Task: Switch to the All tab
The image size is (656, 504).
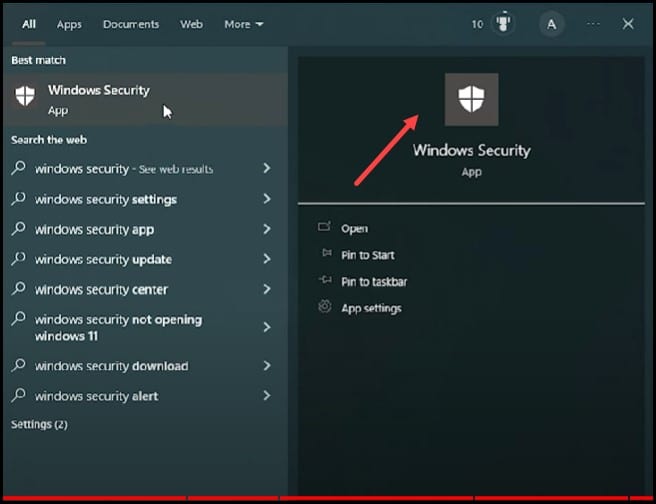Action: 29,24
